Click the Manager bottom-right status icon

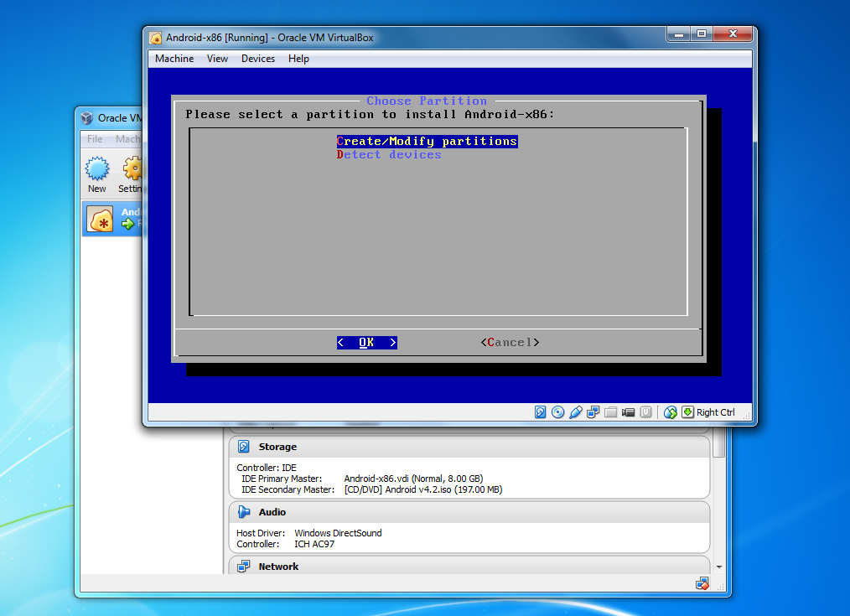coord(702,583)
